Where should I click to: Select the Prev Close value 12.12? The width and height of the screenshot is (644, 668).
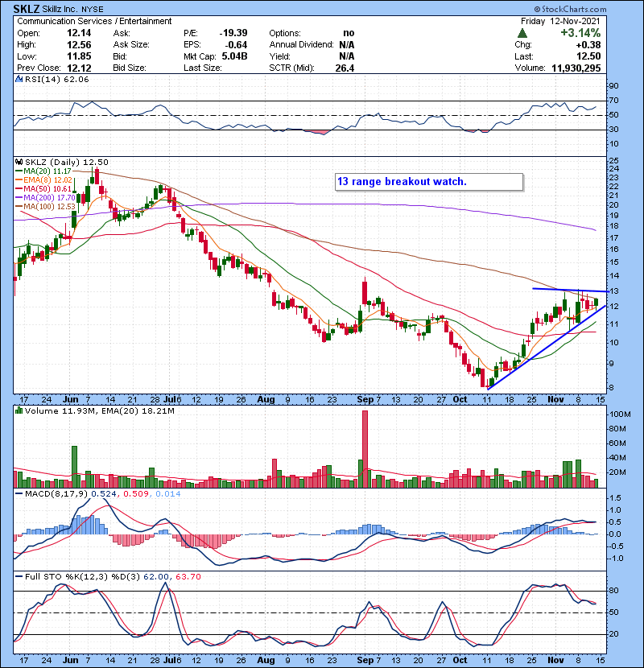[x=79, y=68]
